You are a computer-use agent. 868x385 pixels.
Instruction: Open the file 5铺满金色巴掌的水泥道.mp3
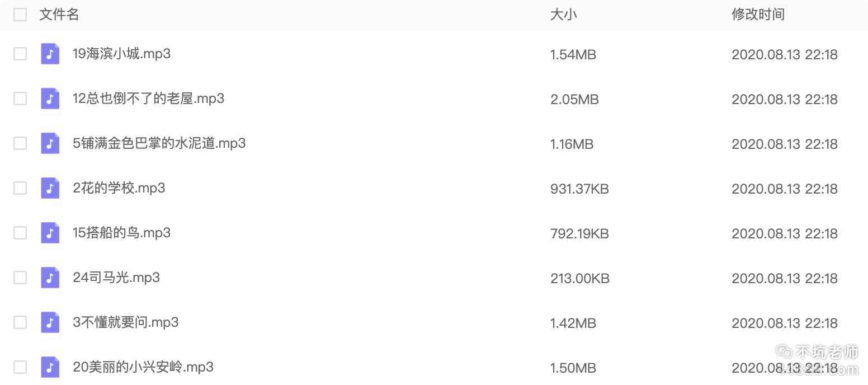click(159, 143)
